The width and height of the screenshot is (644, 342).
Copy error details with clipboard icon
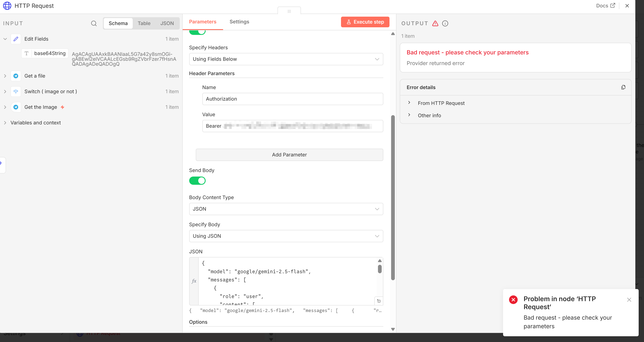point(623,87)
